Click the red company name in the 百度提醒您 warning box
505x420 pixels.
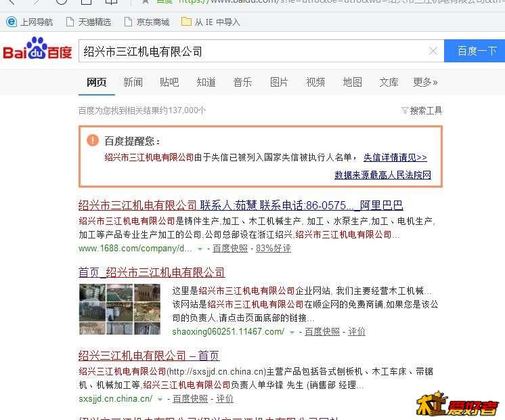tap(149, 157)
